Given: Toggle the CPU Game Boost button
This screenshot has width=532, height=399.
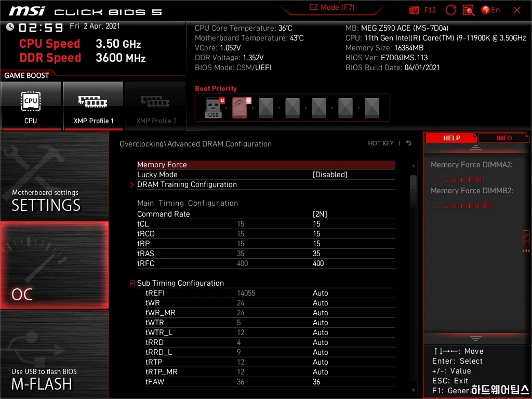Looking at the screenshot, I should pyautogui.click(x=31, y=106).
